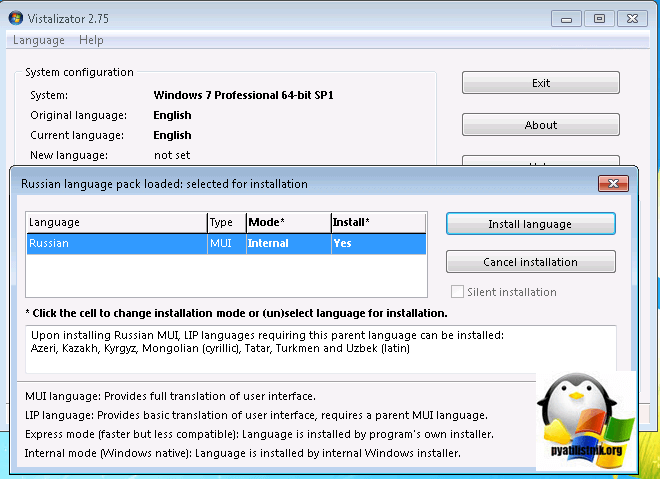Open the Help menu
Screen dimensions: 660x479
(x=91, y=40)
